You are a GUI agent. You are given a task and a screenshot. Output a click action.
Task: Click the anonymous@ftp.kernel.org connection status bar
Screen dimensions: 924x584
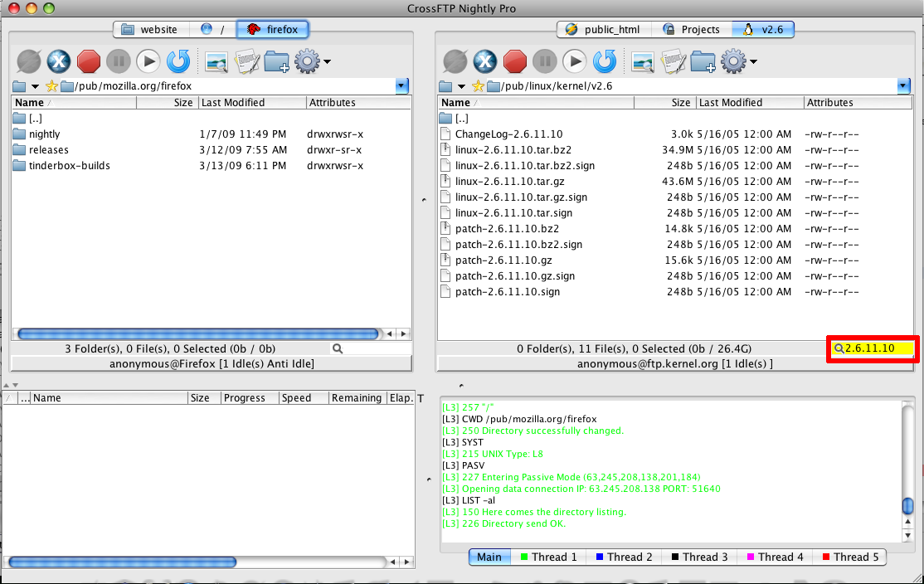(674, 363)
